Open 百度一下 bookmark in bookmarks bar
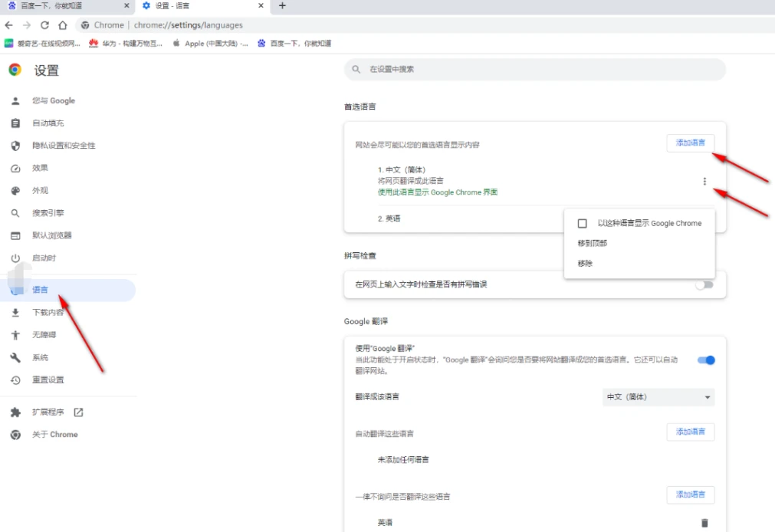This screenshot has width=775, height=532. point(294,44)
